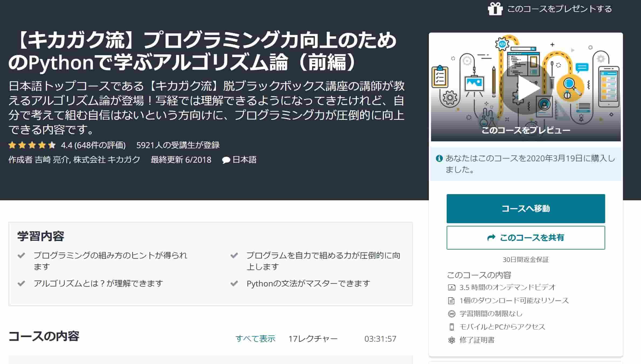This screenshot has width=641, height=364.
Task: Click モバイルとPCからアクセス text
Action: click(502, 327)
